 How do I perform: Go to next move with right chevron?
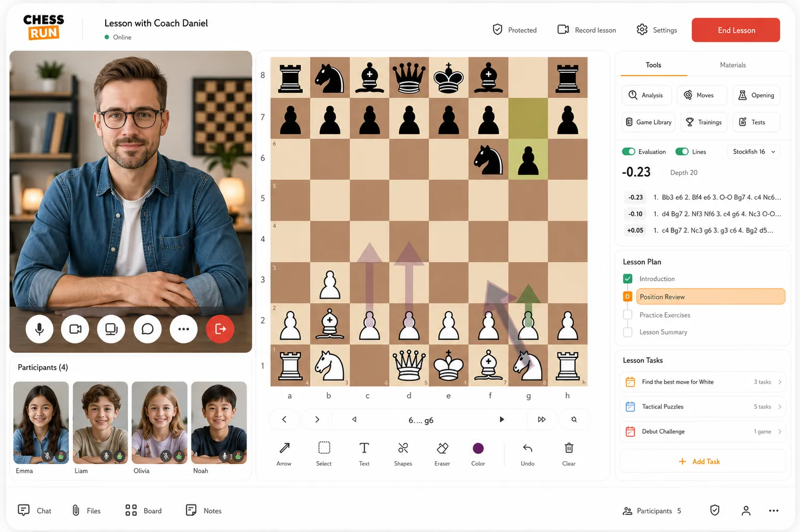(x=317, y=419)
